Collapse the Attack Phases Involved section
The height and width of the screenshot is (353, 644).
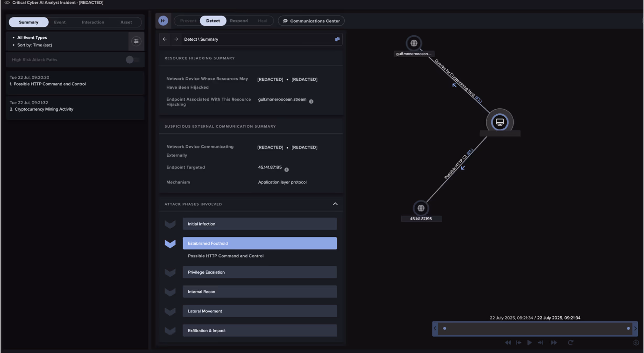(x=335, y=204)
